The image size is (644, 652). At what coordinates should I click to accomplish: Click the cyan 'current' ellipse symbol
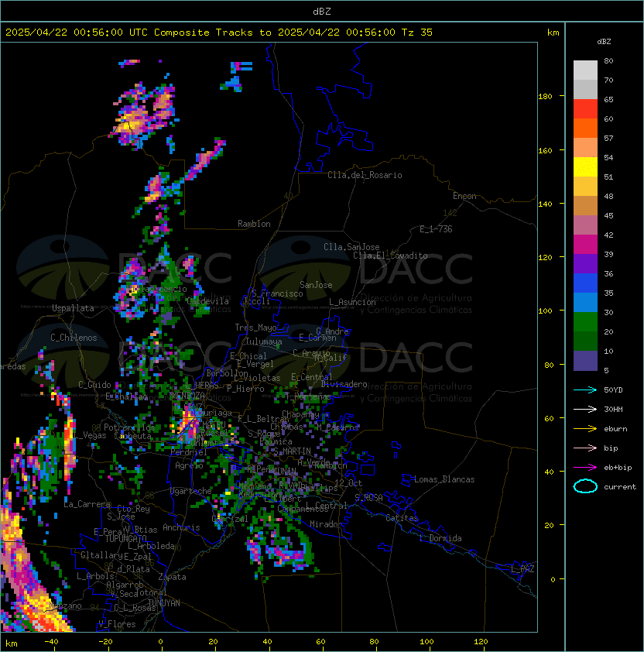click(585, 486)
